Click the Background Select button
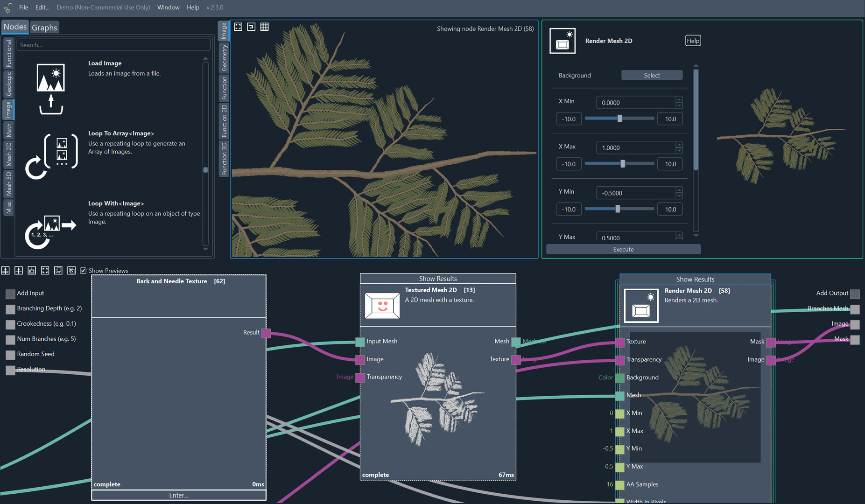 pos(652,75)
